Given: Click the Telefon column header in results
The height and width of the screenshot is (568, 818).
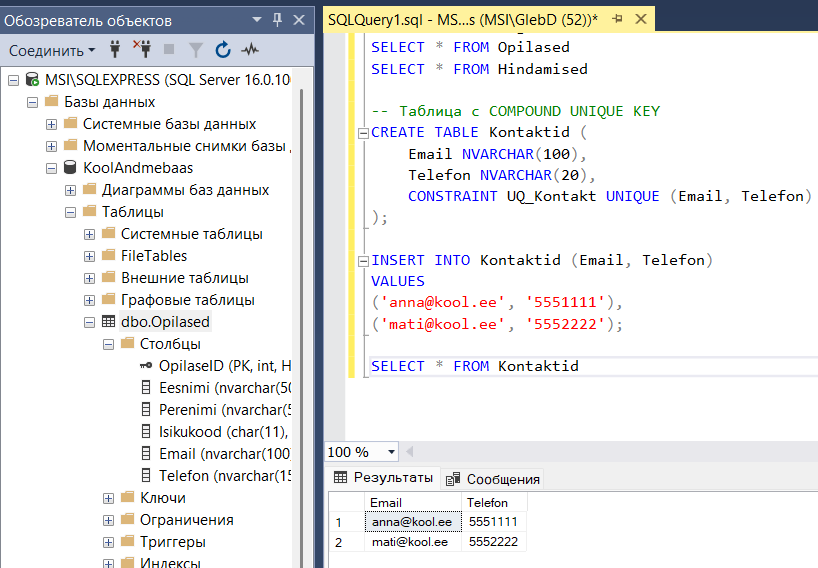Looking at the screenshot, I should (494, 503).
